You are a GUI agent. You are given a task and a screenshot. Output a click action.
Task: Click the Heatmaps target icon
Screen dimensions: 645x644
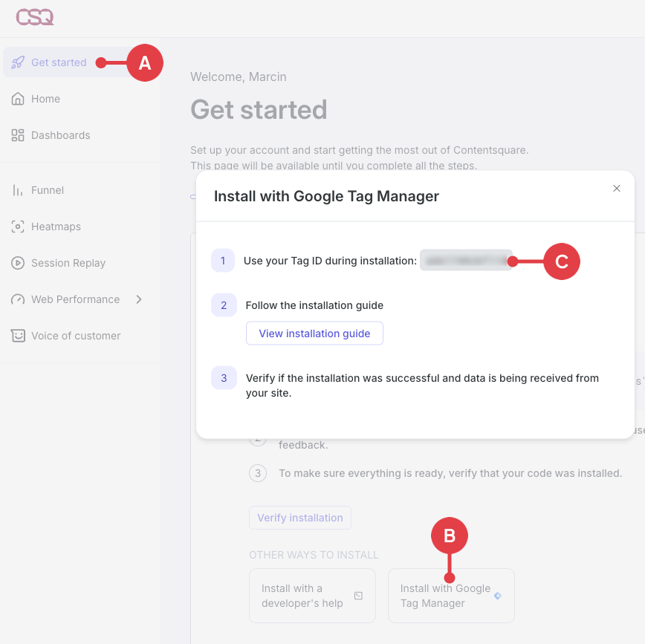(x=18, y=227)
